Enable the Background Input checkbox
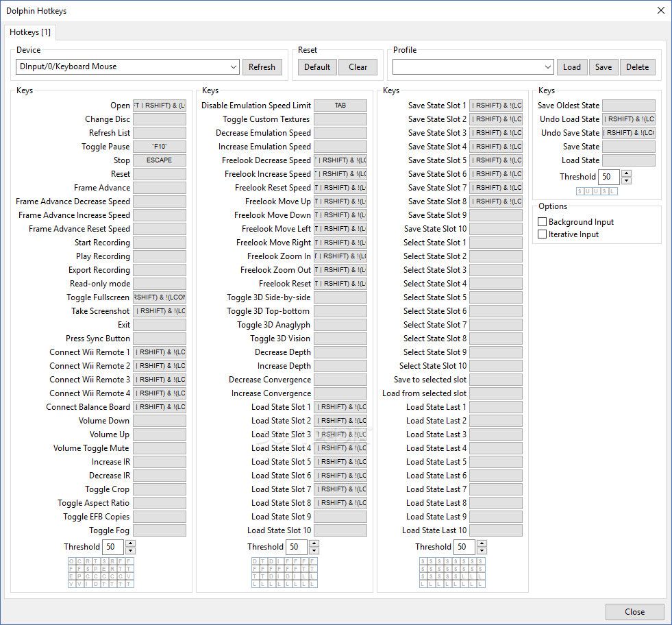 click(x=542, y=221)
